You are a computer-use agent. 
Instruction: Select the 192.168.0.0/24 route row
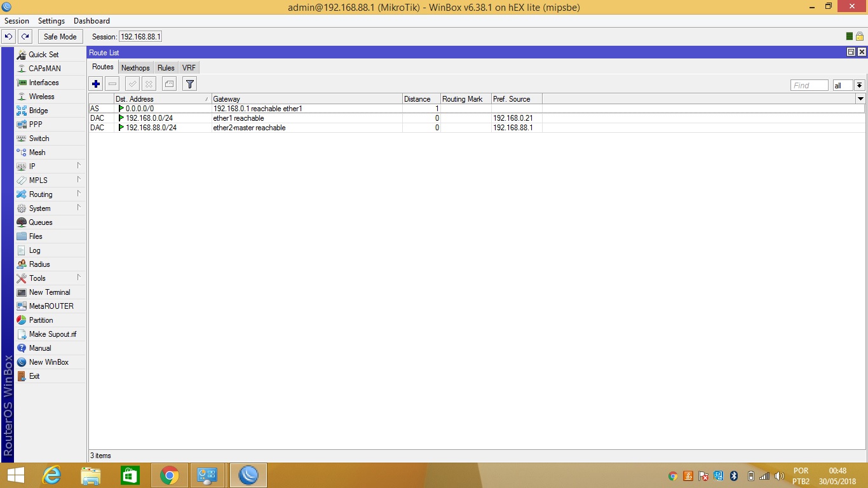tap(477, 118)
